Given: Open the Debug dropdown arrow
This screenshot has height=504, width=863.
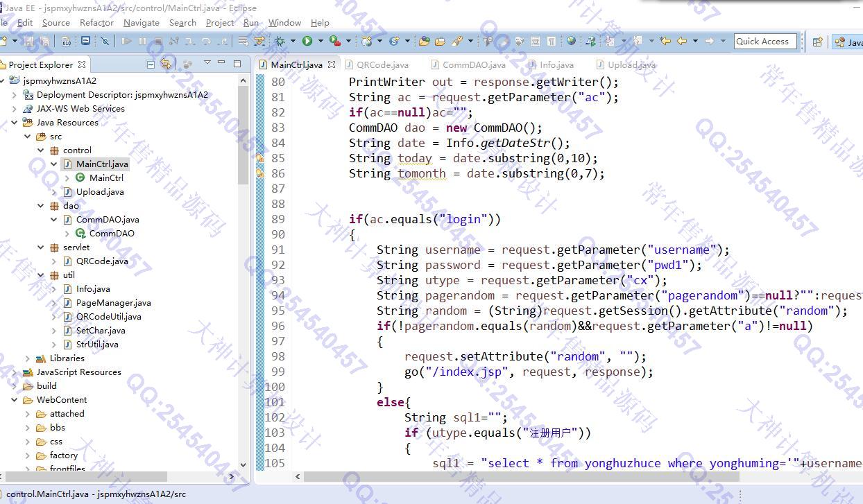Looking at the screenshot, I should (293, 41).
